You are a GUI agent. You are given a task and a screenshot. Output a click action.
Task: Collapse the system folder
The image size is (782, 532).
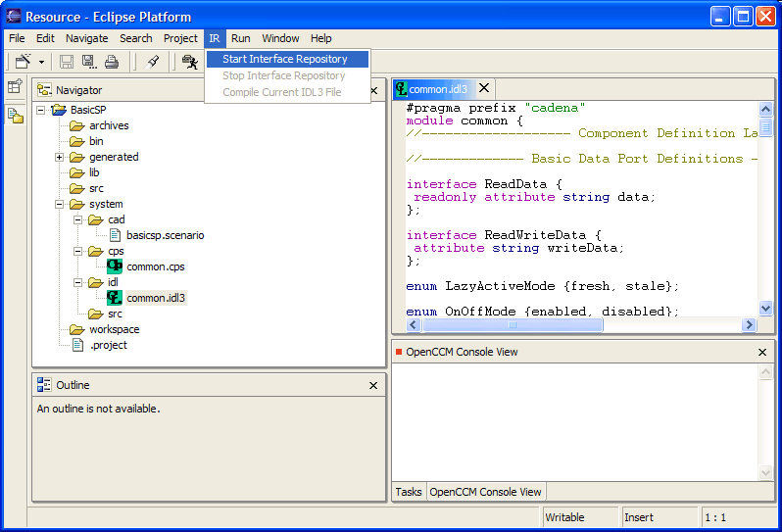[x=59, y=204]
